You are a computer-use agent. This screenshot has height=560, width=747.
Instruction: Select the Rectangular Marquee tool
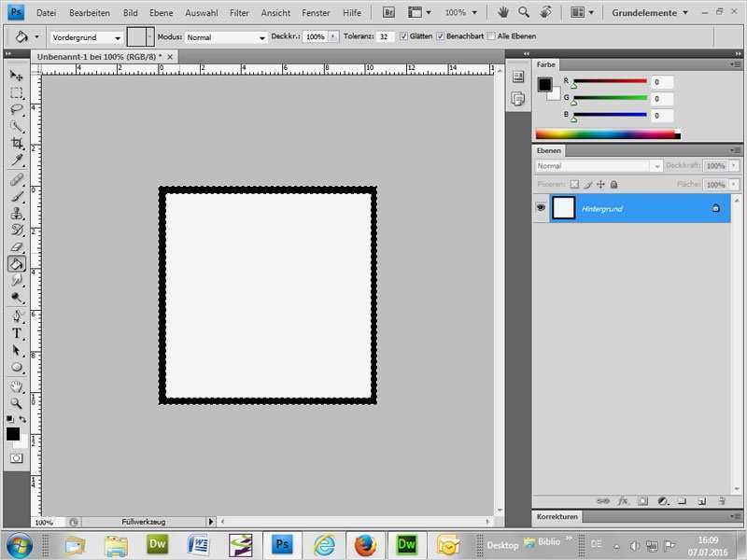(x=16, y=92)
